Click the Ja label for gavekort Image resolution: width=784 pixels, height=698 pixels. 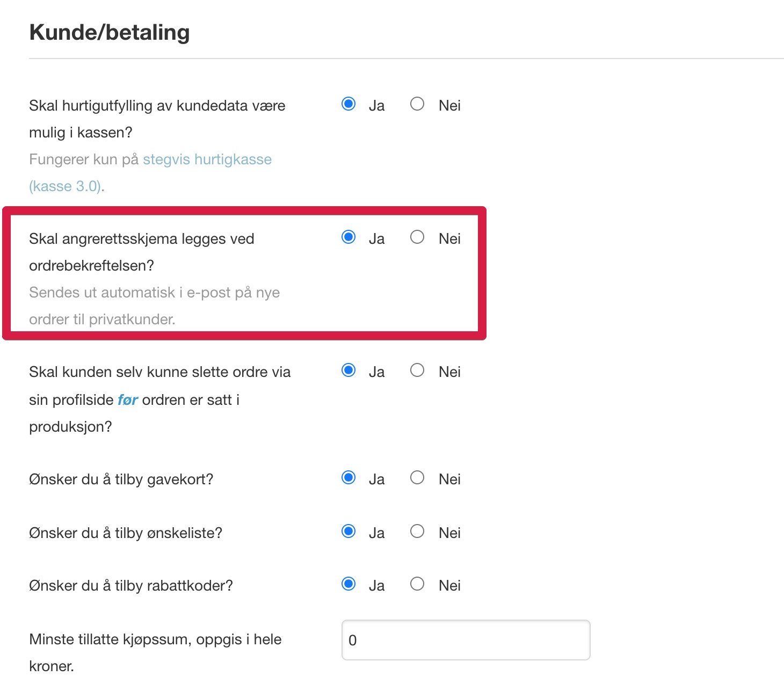coord(376,479)
